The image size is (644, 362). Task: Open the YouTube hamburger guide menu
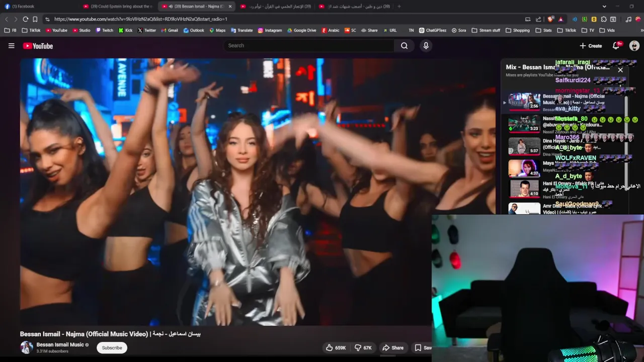[11, 46]
